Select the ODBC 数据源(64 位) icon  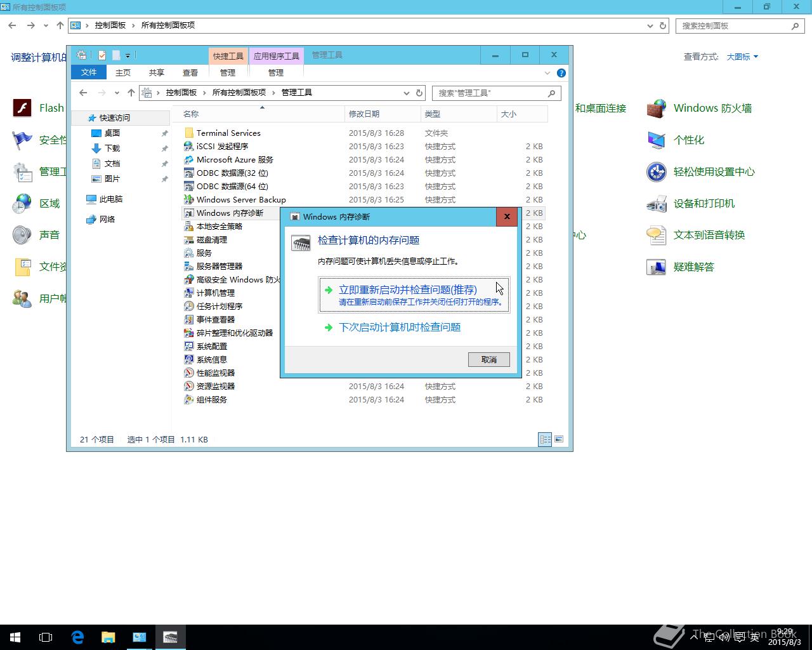[188, 186]
